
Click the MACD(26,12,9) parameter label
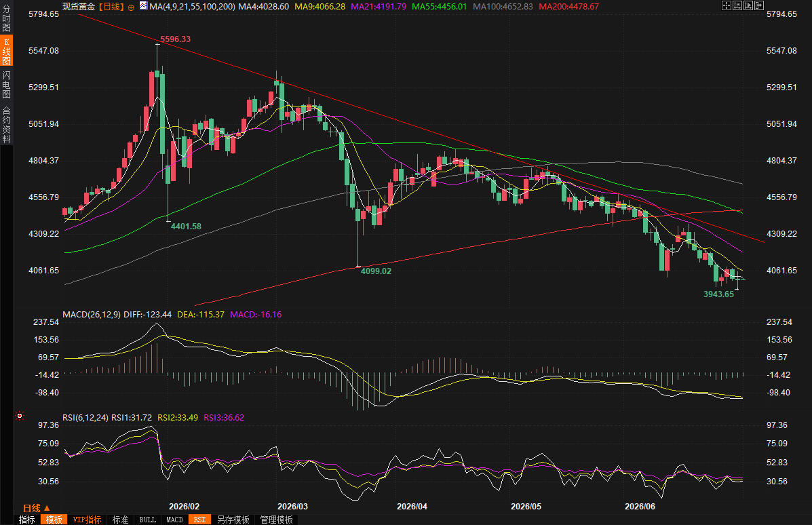[92, 314]
